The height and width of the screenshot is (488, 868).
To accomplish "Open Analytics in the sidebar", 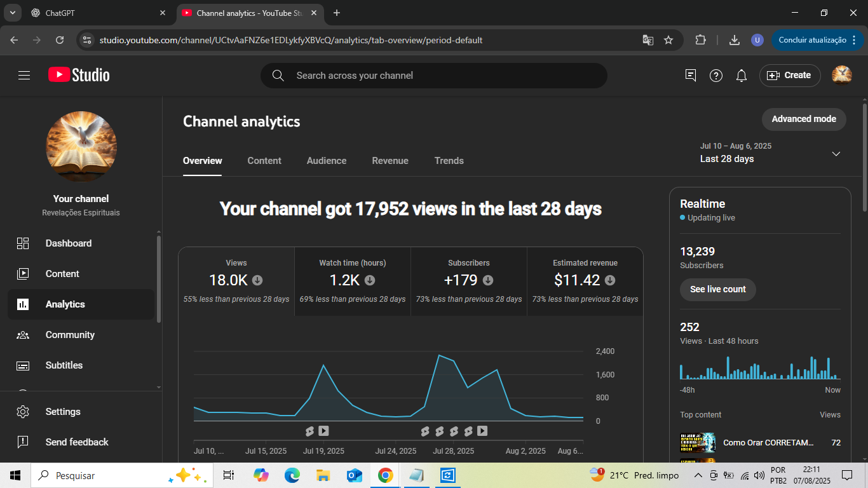I will pos(81,304).
